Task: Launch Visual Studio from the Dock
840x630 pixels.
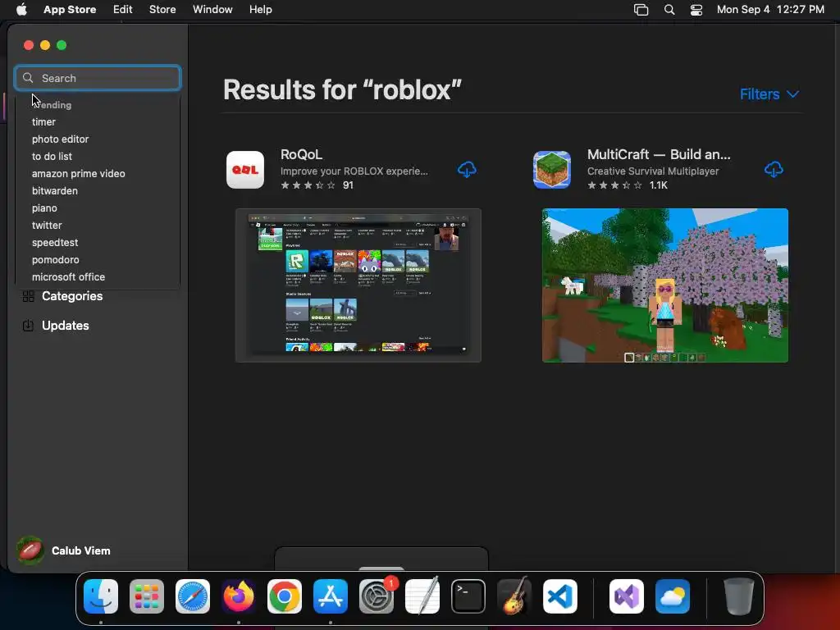Action: tap(626, 596)
